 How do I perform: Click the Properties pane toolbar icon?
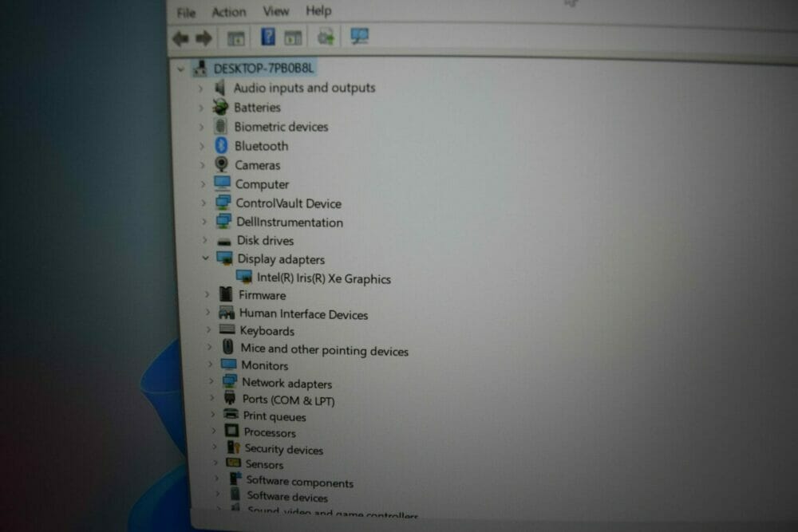[x=293, y=37]
